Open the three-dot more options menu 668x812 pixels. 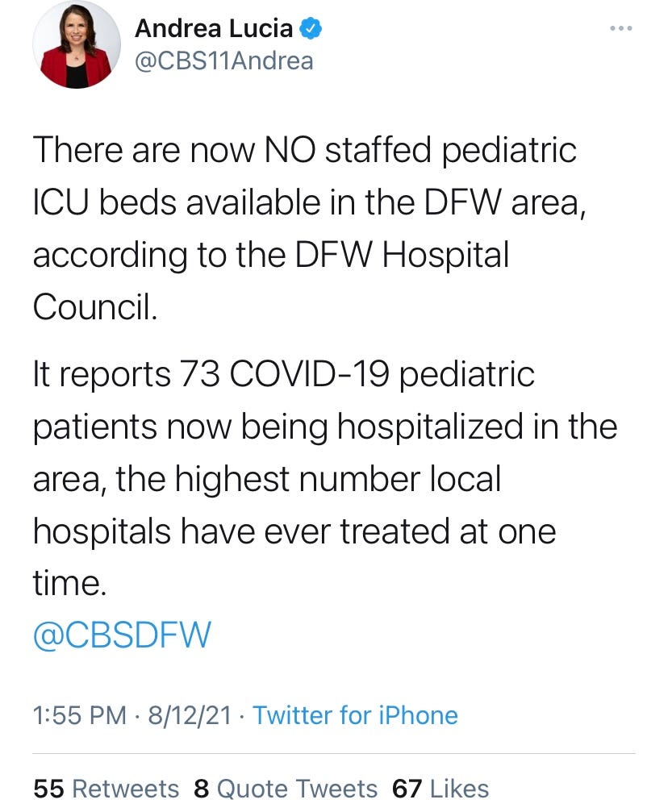[621, 28]
